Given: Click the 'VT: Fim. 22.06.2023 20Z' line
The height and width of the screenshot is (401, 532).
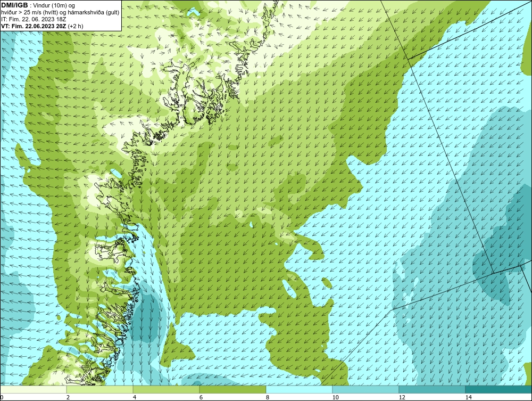Looking at the screenshot, I should [x=34, y=26].
